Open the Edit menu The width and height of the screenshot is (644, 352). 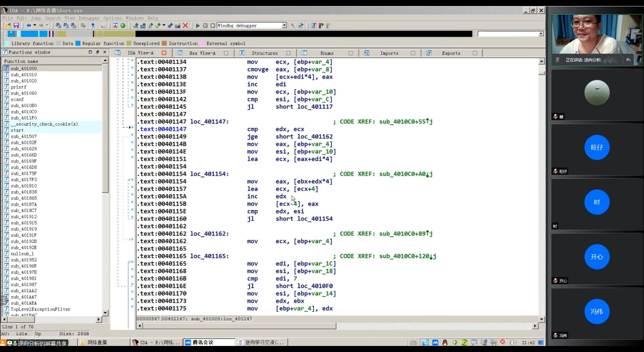(x=21, y=18)
